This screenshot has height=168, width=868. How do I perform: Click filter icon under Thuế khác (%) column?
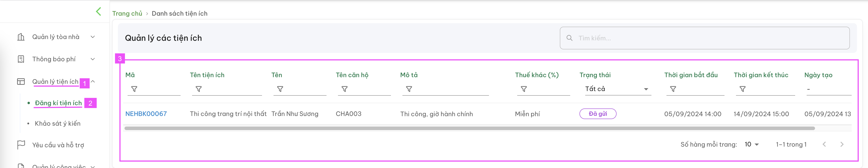point(524,89)
